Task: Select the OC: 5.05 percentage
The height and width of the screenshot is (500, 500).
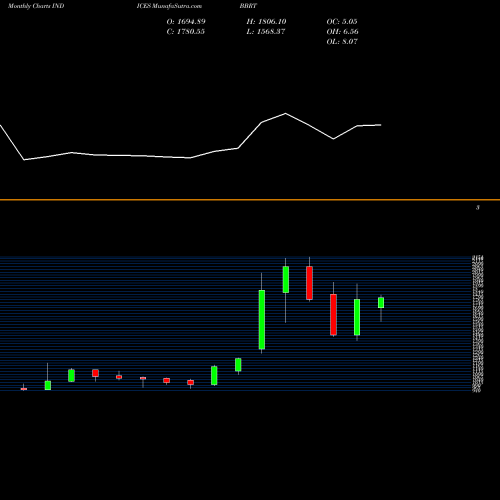Action: (342, 22)
